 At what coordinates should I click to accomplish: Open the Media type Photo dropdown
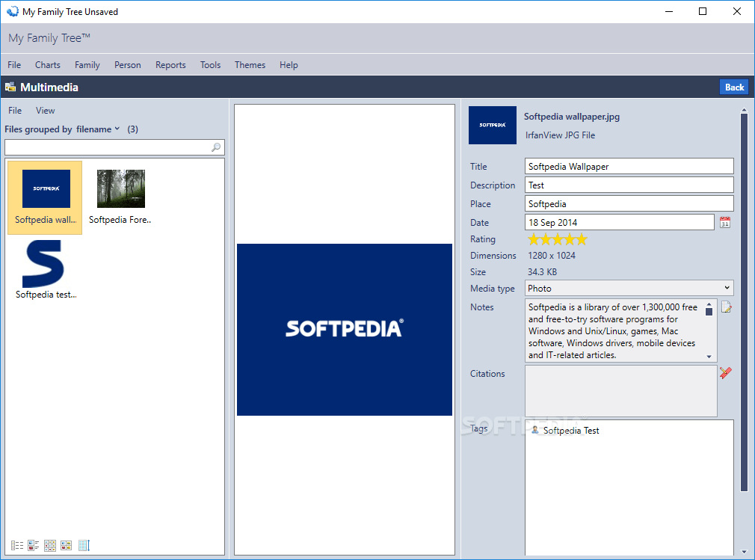point(629,288)
